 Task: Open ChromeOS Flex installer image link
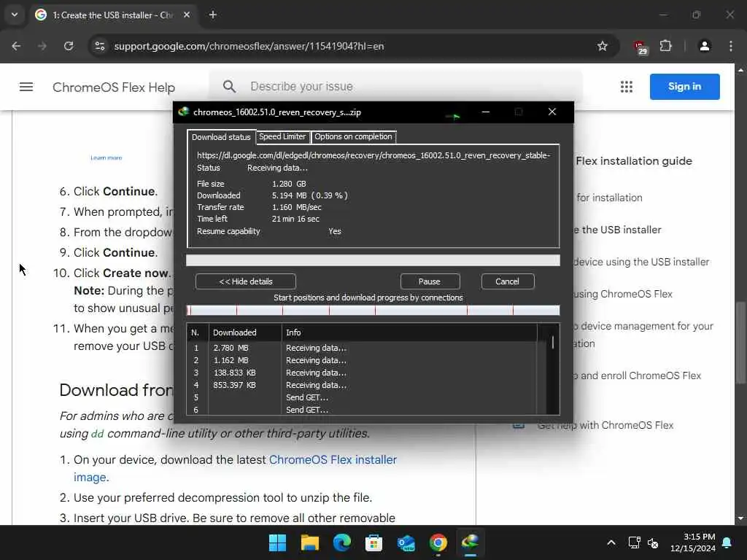pos(236,468)
